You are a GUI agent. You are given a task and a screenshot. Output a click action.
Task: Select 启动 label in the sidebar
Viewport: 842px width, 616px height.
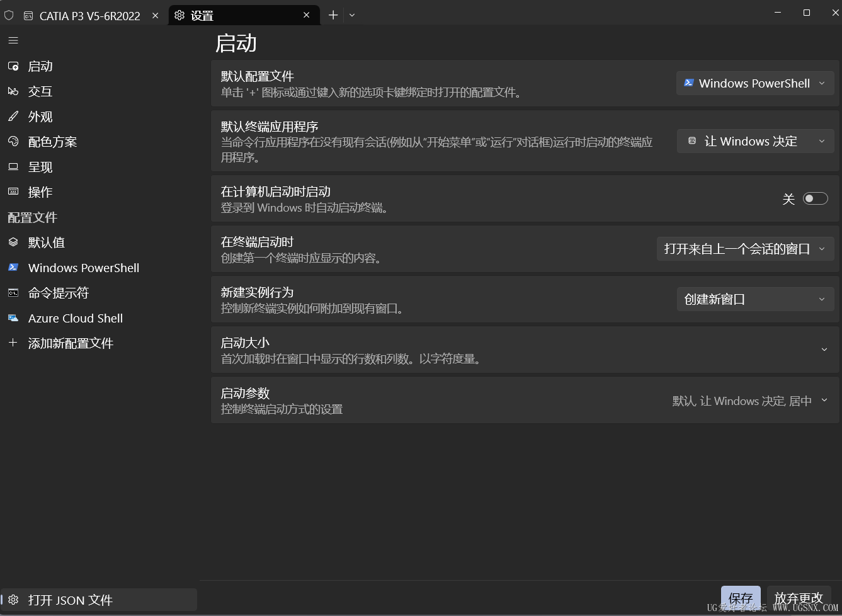tap(40, 66)
